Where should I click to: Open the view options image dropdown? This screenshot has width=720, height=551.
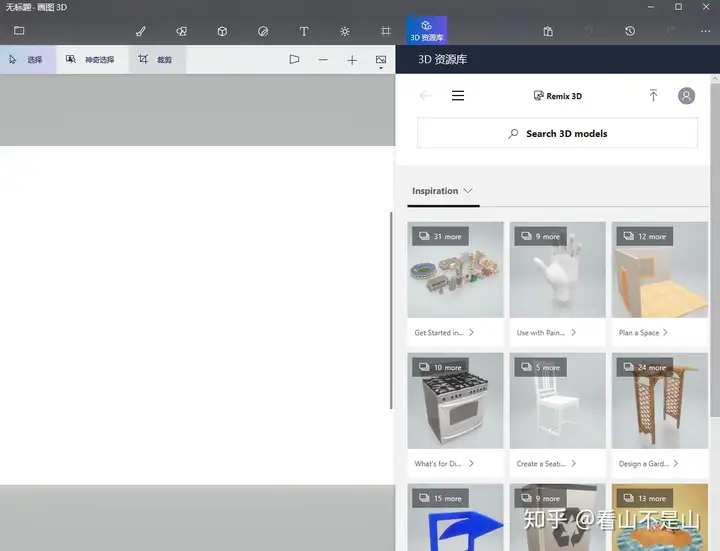coord(381,61)
